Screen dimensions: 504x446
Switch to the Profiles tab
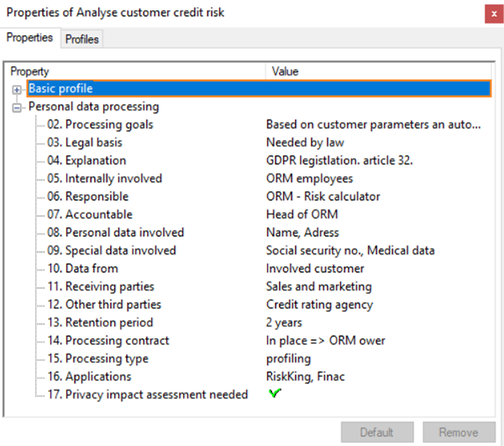(81, 39)
